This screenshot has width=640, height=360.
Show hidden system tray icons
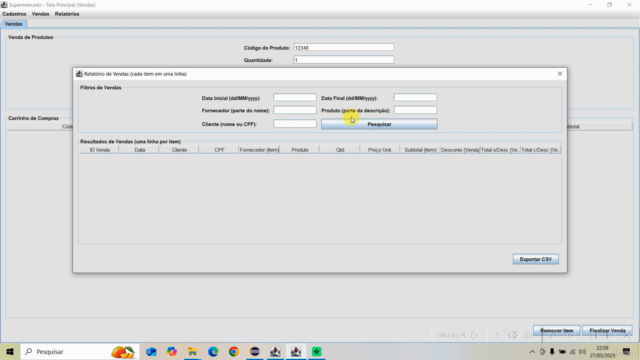pos(532,352)
